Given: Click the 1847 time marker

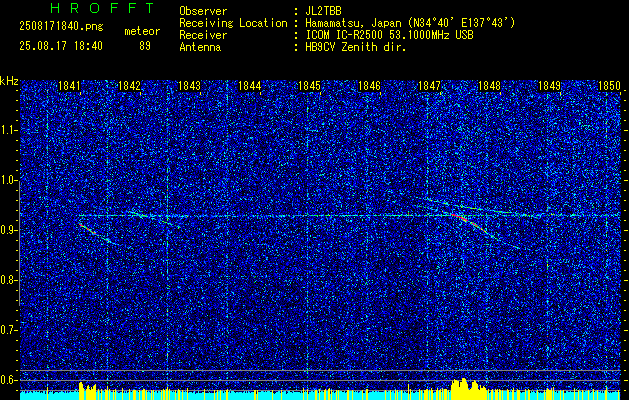Looking at the screenshot, I should (429, 86).
